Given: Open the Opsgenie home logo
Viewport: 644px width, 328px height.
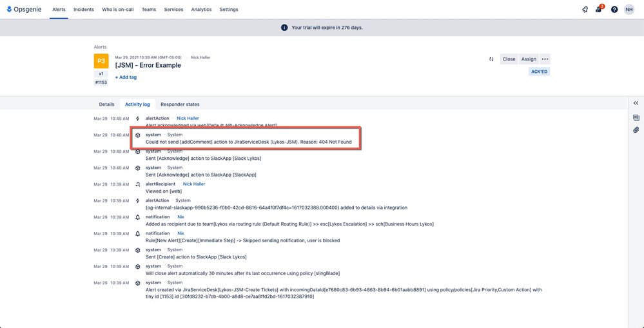Looking at the screenshot, I should (x=24, y=9).
